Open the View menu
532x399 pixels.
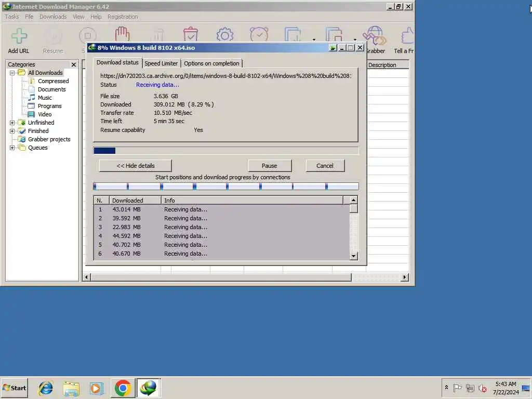[x=78, y=17]
